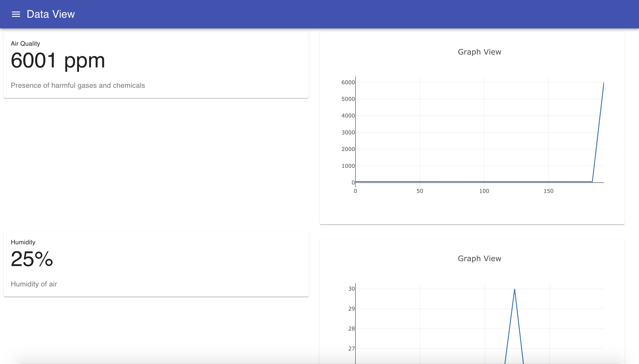Click the 30 label on humidity axis
The image size is (639, 364).
[351, 289]
